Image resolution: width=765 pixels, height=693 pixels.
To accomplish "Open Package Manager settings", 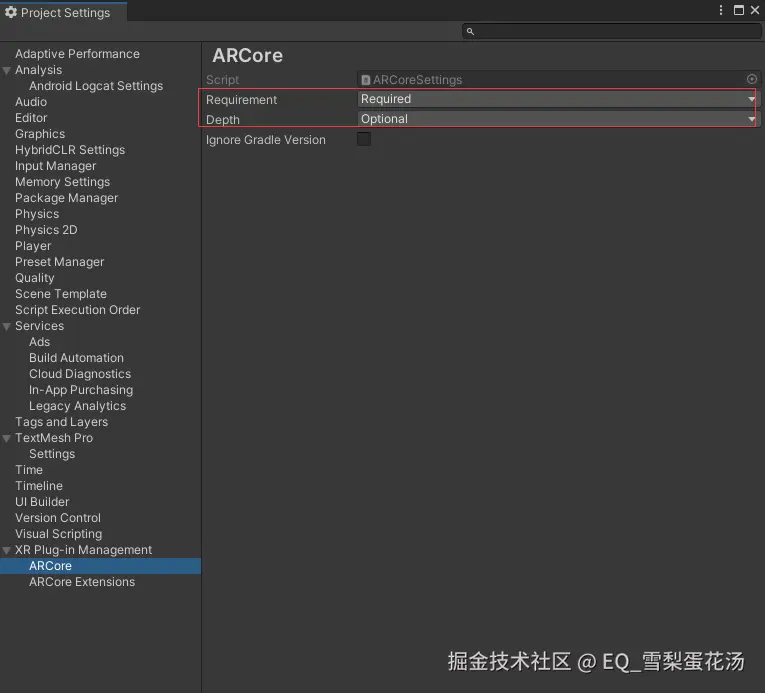I will coord(66,198).
